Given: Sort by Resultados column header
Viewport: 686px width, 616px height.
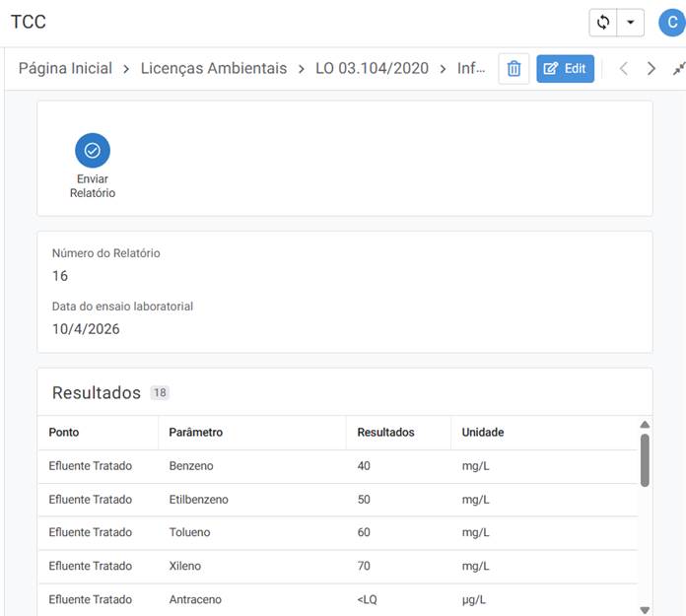Looking at the screenshot, I should pos(385,433).
